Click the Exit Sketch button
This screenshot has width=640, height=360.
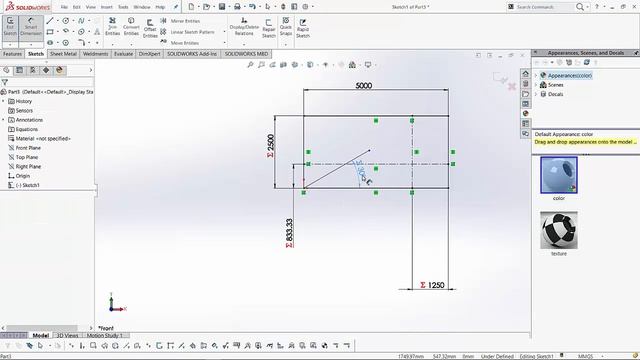(10, 27)
